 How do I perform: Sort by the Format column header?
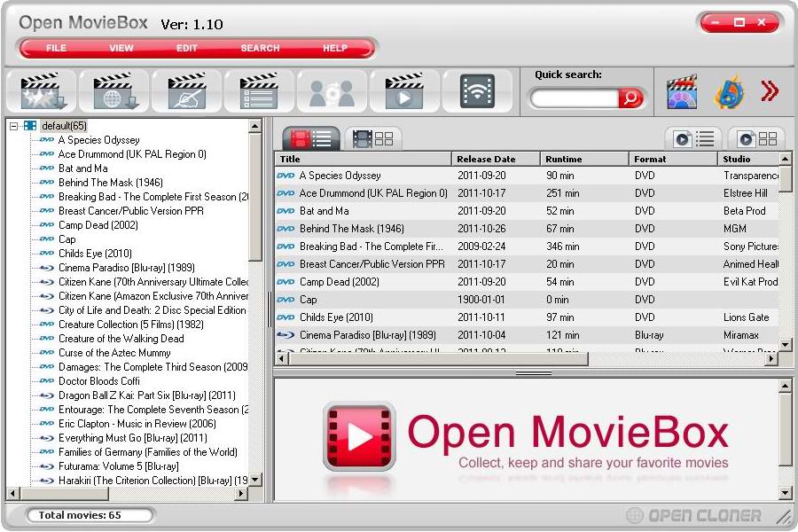pos(673,159)
